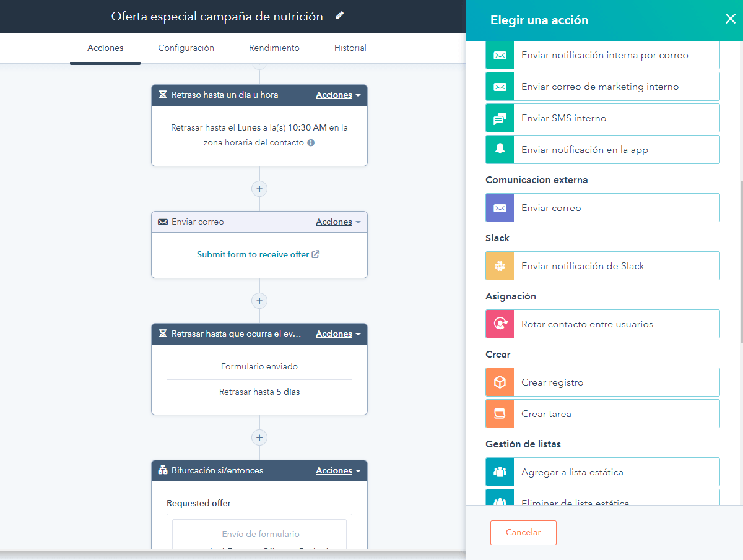The image size is (743, 560).
Task: Click the info icon next to zona horaria
Action: click(311, 142)
